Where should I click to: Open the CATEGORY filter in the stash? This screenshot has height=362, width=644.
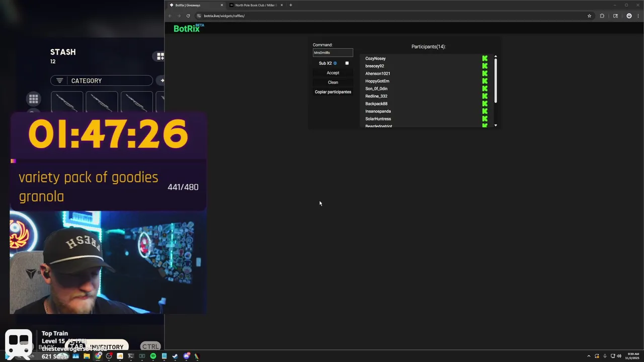pos(102,80)
